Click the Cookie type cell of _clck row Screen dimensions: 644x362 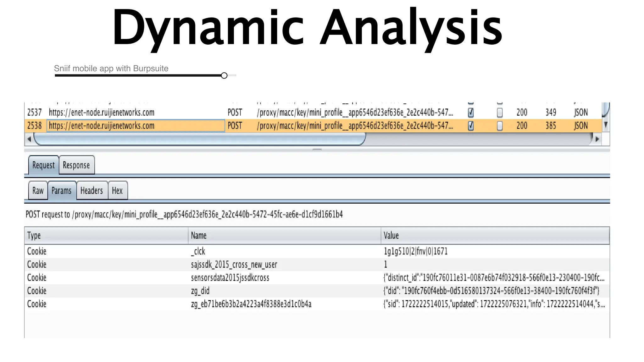coord(37,251)
